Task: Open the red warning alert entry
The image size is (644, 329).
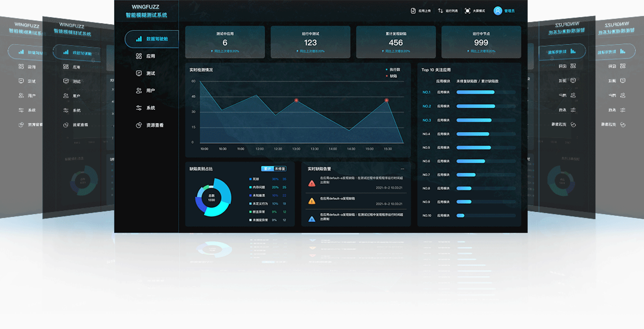Action: coord(356,182)
